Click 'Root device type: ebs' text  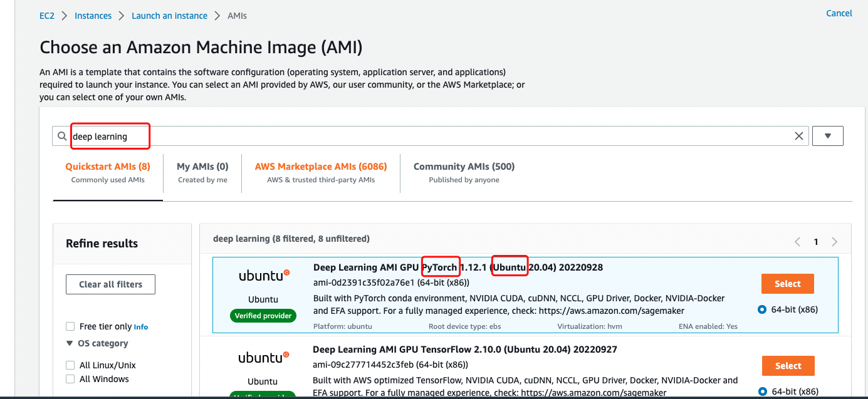coord(465,326)
